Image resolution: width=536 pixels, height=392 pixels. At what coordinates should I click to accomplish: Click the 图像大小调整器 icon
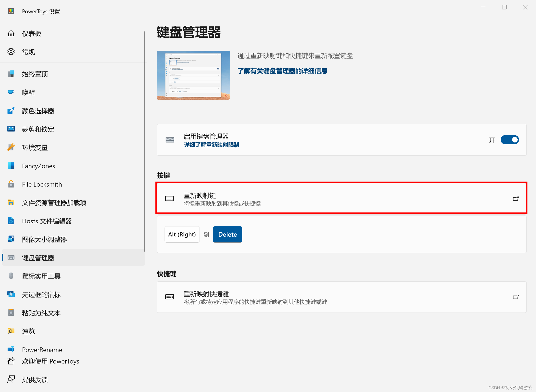11,239
